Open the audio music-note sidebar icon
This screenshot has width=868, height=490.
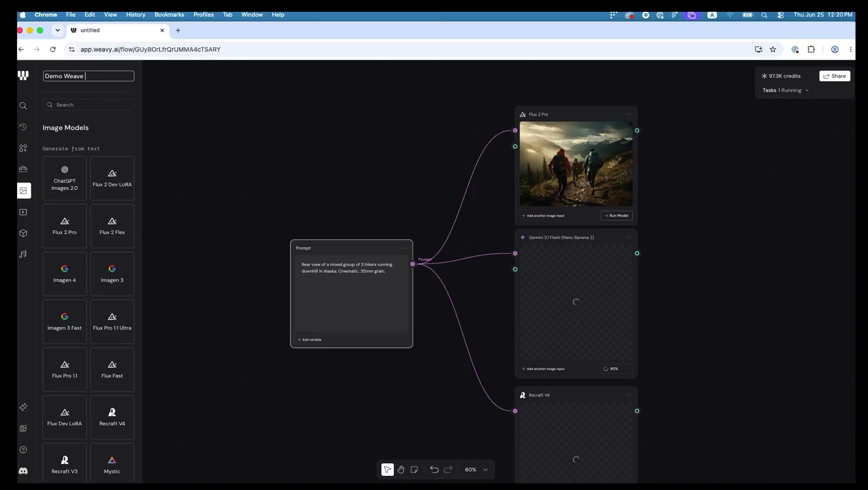(23, 254)
